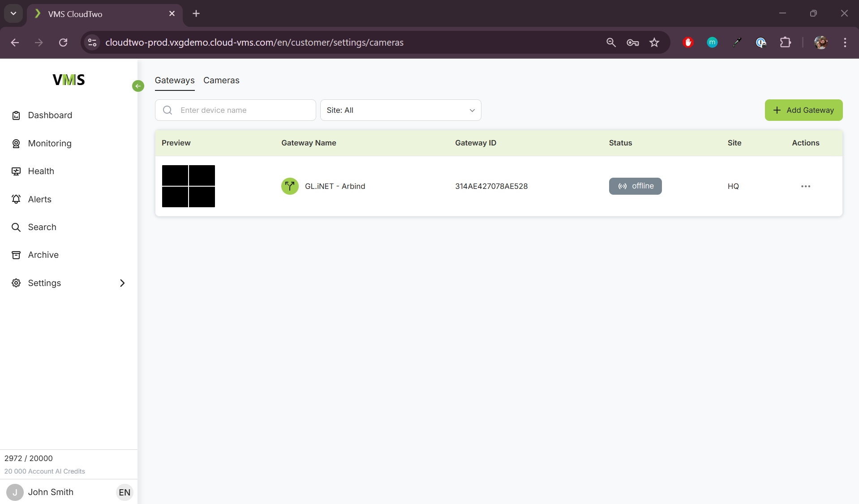Open browser extensions puzzle icon
Image resolution: width=859 pixels, height=504 pixels.
tap(785, 43)
